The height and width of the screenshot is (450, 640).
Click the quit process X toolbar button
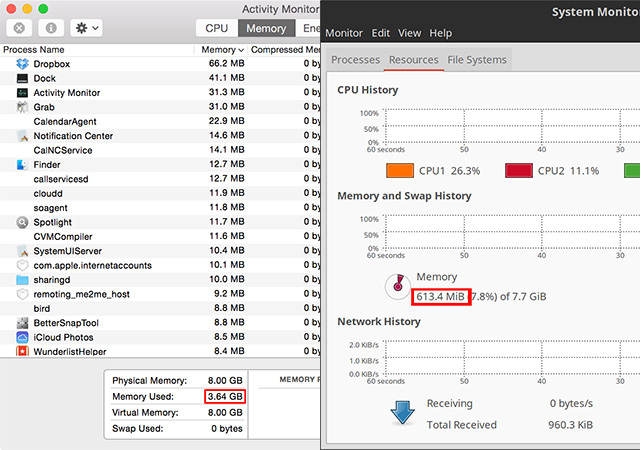click(19, 28)
